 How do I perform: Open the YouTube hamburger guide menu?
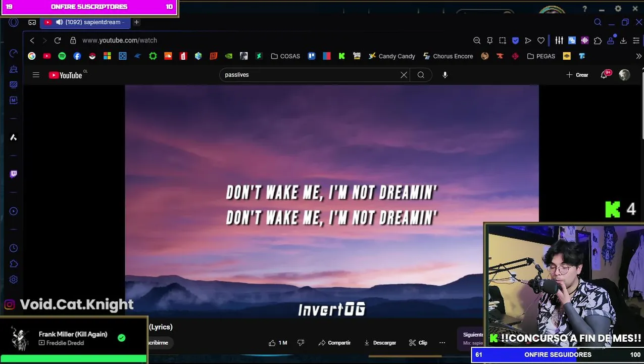[x=36, y=75]
